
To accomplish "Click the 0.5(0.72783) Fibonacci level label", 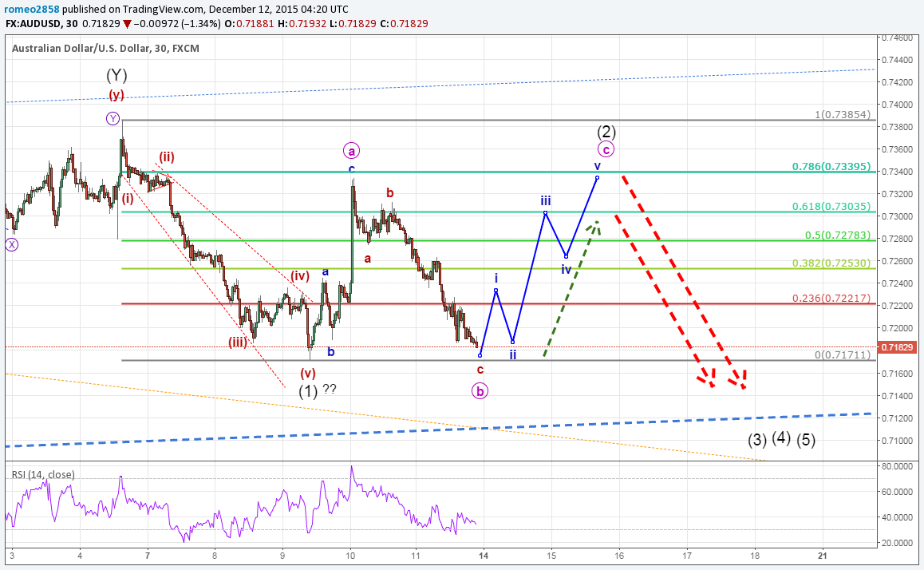I will [x=838, y=235].
